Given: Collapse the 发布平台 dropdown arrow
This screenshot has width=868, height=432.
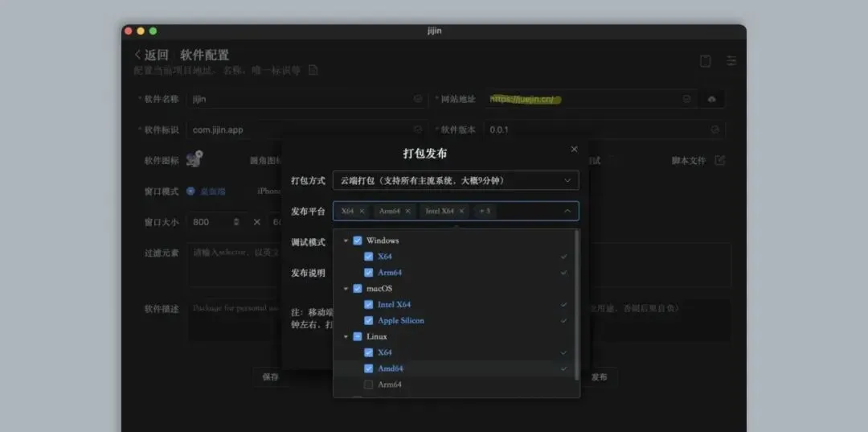Looking at the screenshot, I should [567, 211].
